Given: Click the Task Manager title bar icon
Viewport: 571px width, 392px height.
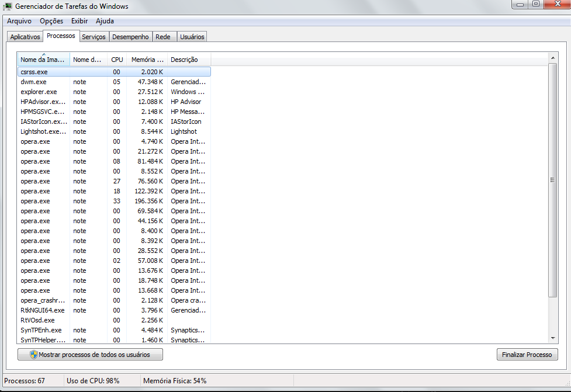Looking at the screenshot, I should point(7,6).
